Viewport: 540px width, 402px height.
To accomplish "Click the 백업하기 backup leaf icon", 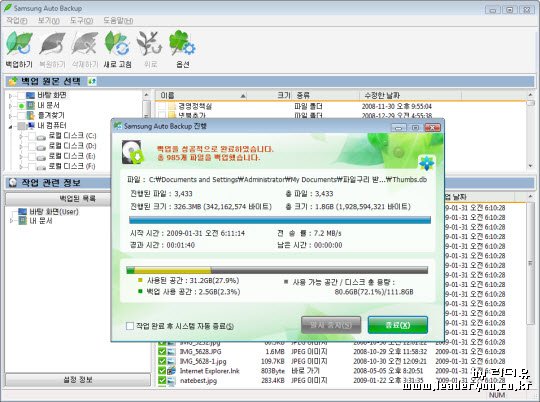I will pos(19,44).
